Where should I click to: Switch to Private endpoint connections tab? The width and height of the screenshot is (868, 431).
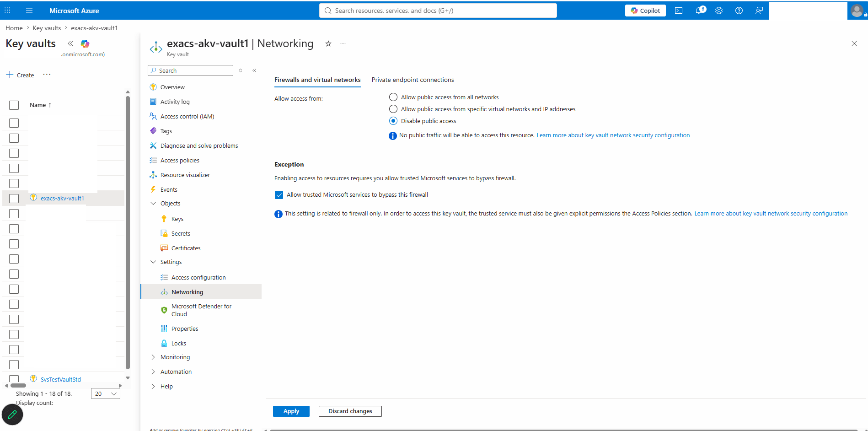pos(413,80)
